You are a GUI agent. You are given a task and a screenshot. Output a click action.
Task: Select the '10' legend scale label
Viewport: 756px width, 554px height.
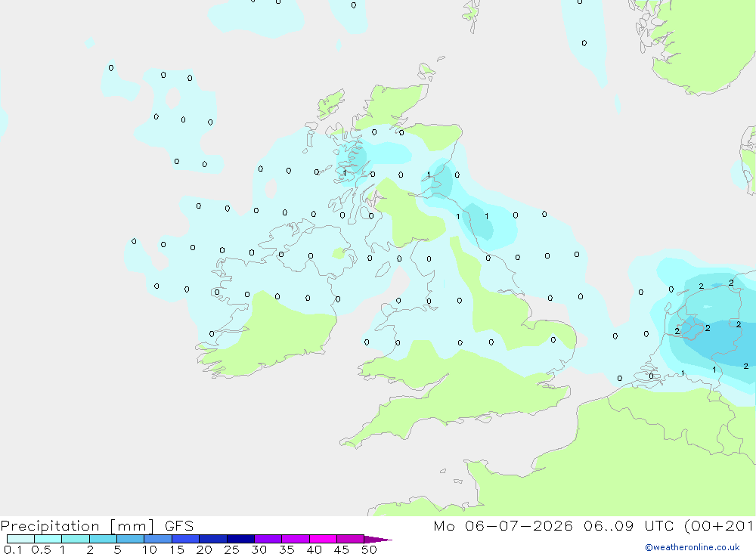(x=149, y=549)
